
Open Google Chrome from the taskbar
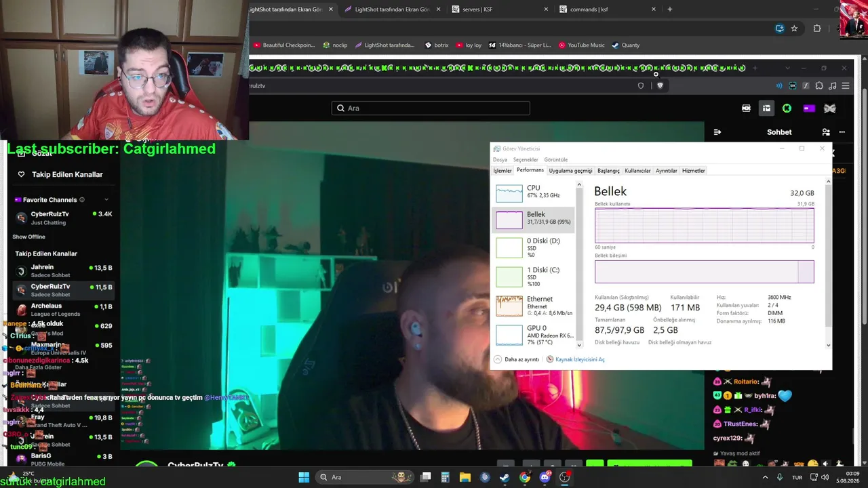point(525,477)
